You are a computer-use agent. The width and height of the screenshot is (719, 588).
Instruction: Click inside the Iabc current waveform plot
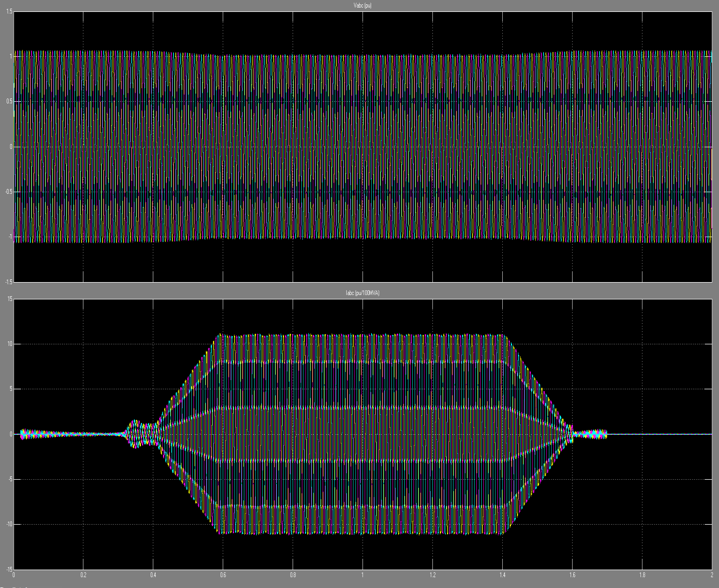pyautogui.click(x=362, y=434)
